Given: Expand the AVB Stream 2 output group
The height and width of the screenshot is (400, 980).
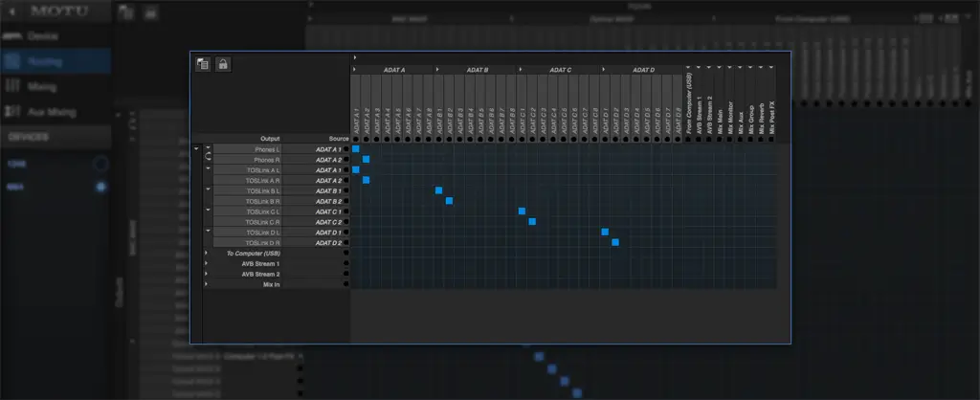Looking at the screenshot, I should click(x=208, y=274).
